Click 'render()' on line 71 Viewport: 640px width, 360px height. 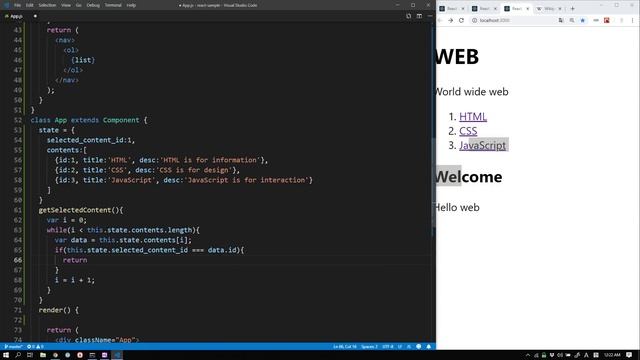tap(55, 310)
